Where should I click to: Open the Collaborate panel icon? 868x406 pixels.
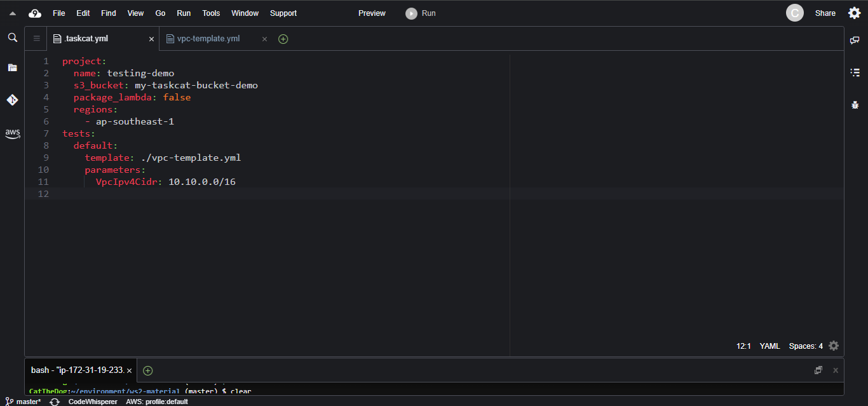[855, 40]
